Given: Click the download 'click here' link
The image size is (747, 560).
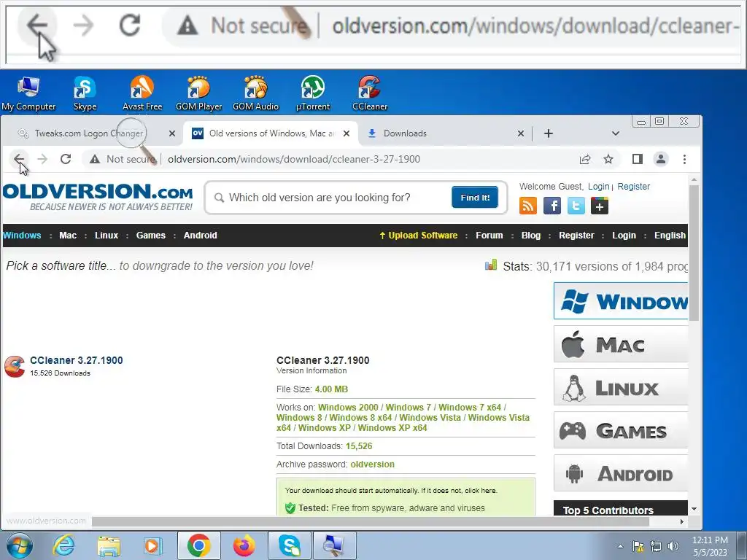Looking at the screenshot, I should point(481,491).
